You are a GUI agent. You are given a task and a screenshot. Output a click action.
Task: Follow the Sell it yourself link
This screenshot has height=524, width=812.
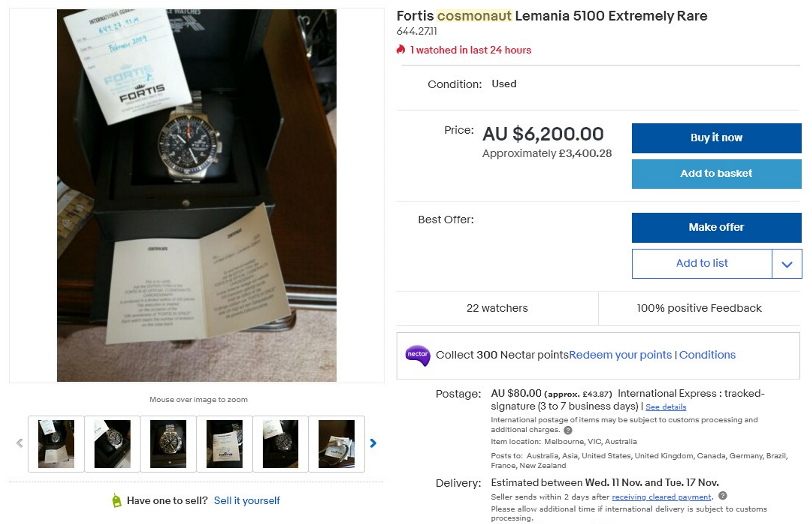pyautogui.click(x=247, y=501)
